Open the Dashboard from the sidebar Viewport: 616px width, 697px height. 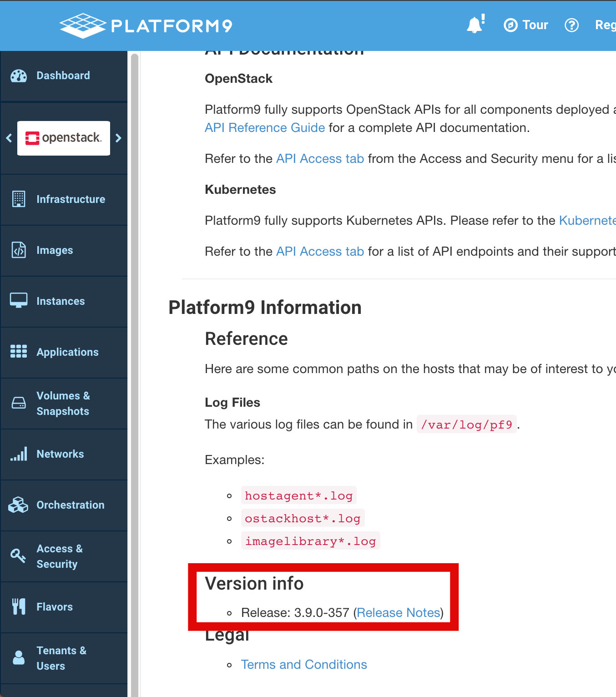63,75
